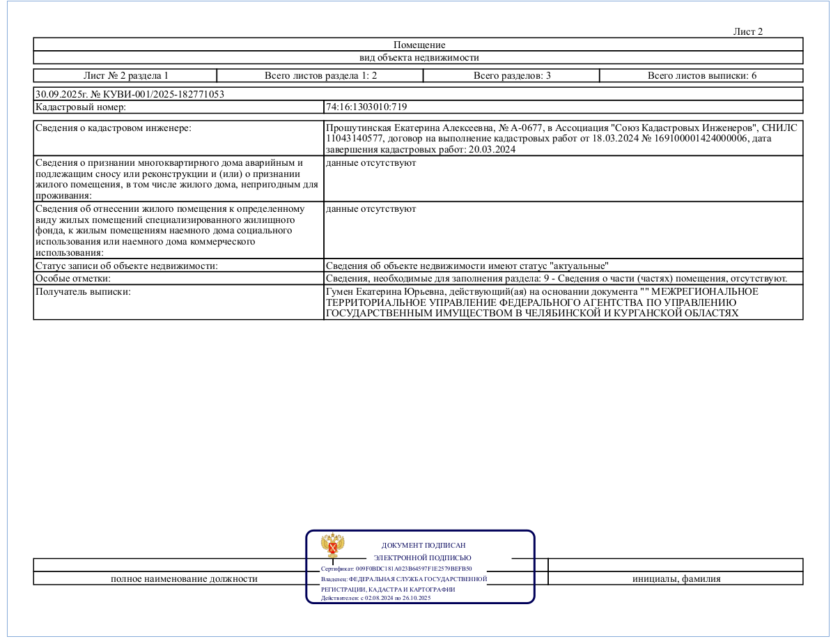Click the 'Статус записи об объекте недвижимости:' label
The height and width of the screenshot is (639, 840).
127,265
